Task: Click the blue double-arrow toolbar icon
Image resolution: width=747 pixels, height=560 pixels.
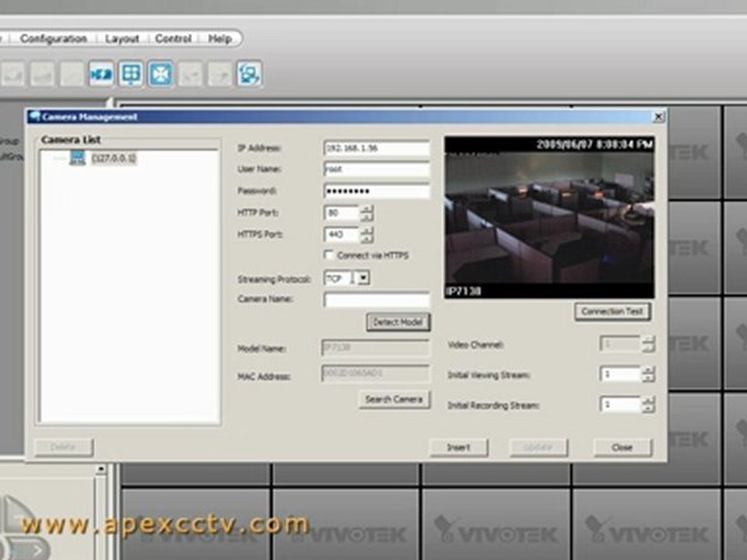Action: (101, 75)
